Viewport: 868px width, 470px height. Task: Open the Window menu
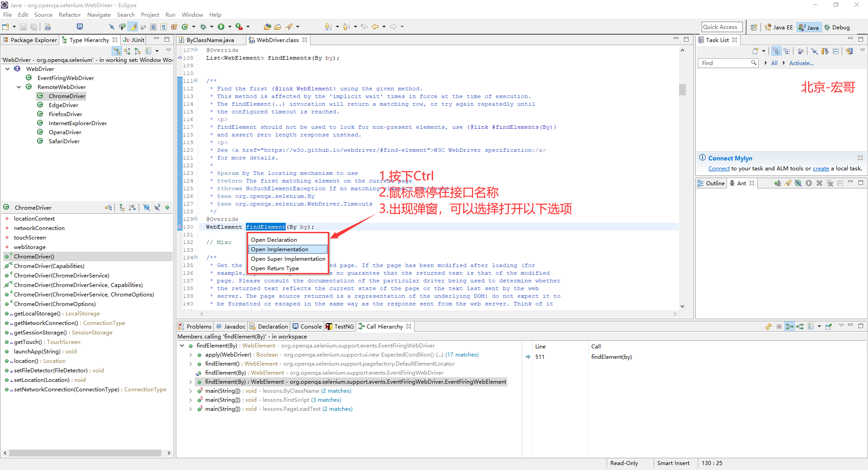pos(192,15)
